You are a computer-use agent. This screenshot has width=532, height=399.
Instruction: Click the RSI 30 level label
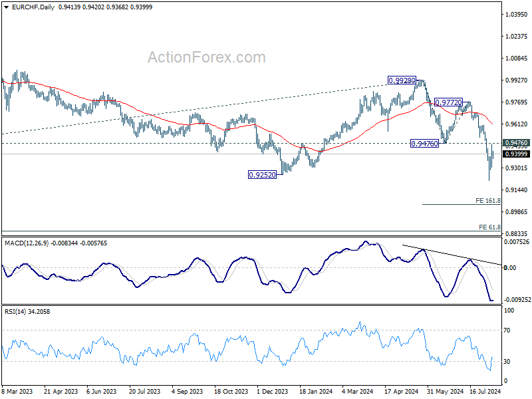tap(507, 361)
